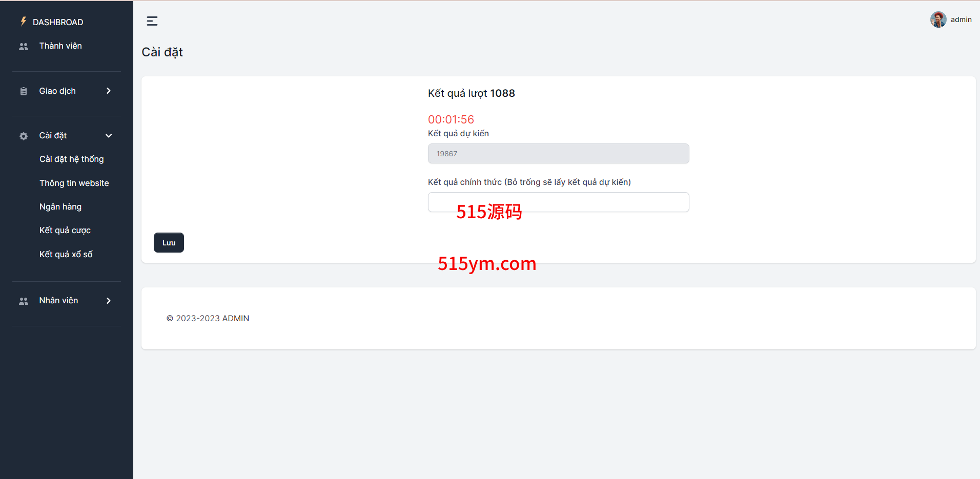Collapse the Cài đặt menu chevron
The image size is (980, 479).
[x=109, y=136]
